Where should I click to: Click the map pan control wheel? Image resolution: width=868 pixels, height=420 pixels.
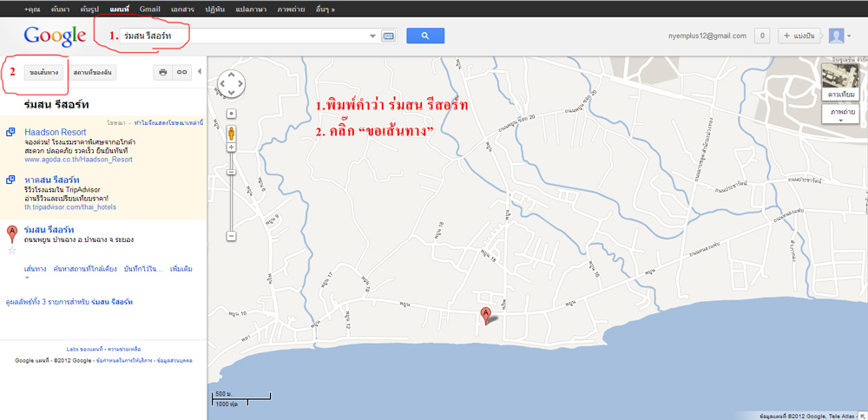point(231,84)
